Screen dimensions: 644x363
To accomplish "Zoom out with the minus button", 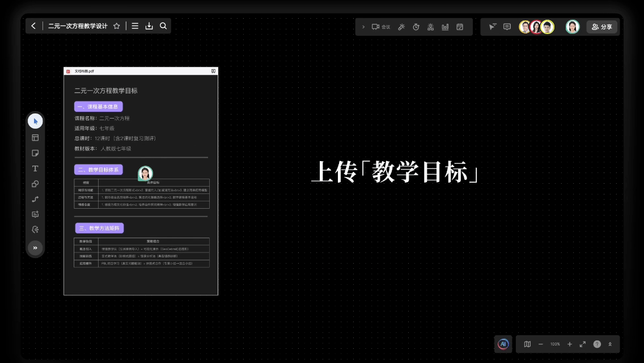I will click(x=540, y=344).
